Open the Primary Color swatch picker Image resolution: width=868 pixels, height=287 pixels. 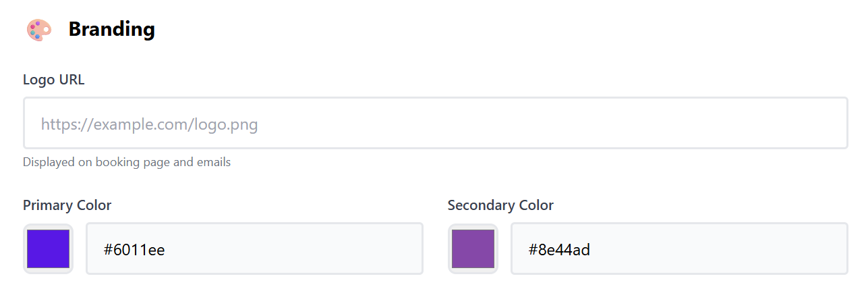pyautogui.click(x=48, y=249)
